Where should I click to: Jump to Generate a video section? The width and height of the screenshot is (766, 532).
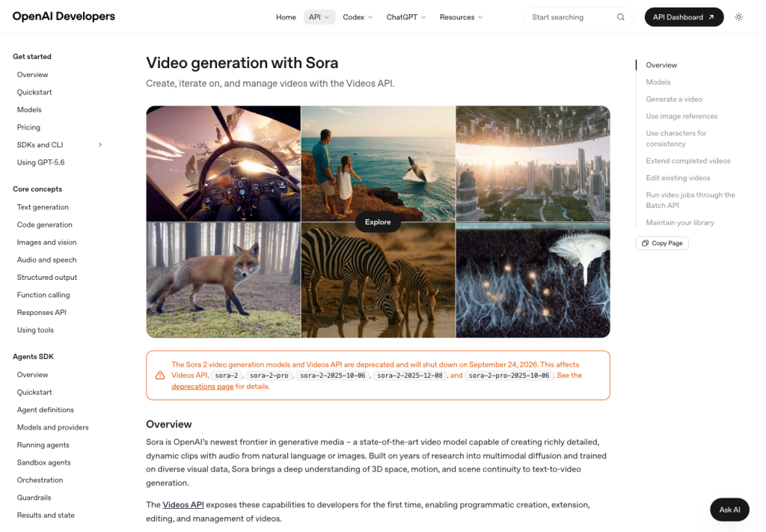[x=674, y=100]
